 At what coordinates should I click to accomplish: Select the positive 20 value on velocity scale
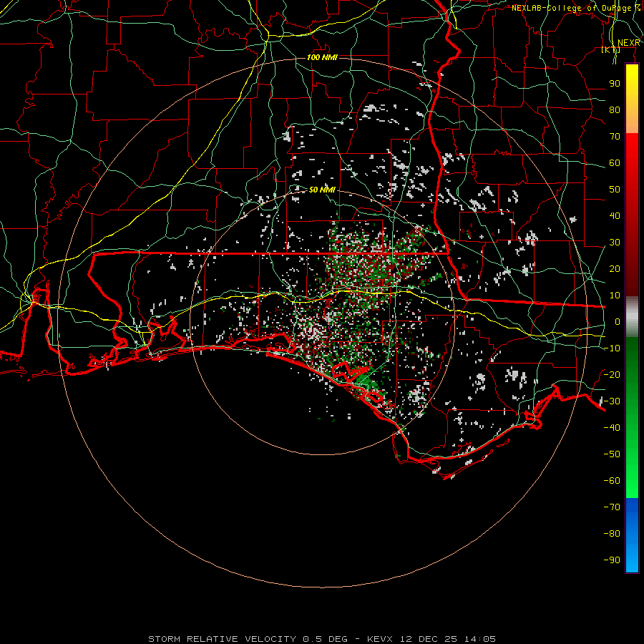(615, 268)
